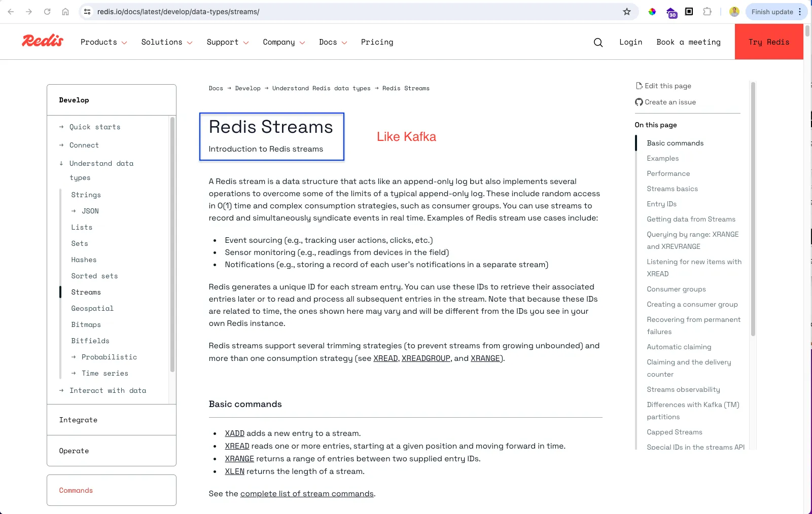This screenshot has height=514, width=812.
Task: Click Develop in the breadcrumb
Action: 248,88
